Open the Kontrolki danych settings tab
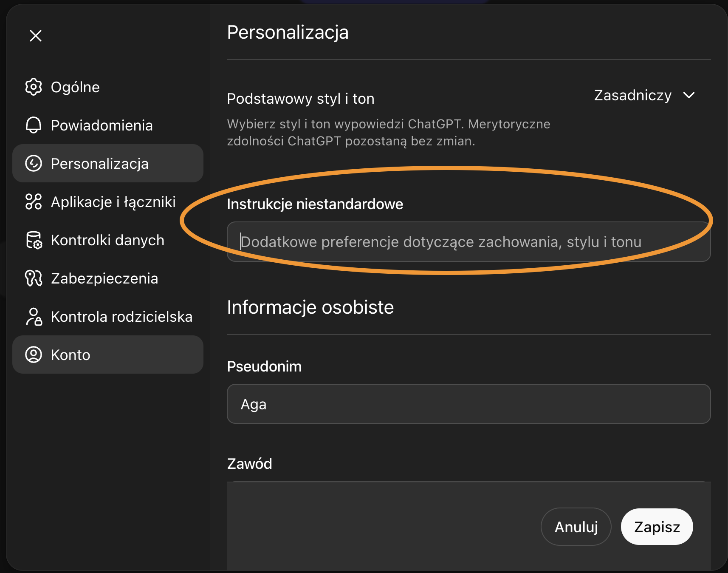This screenshot has height=573, width=728. pyautogui.click(x=107, y=240)
